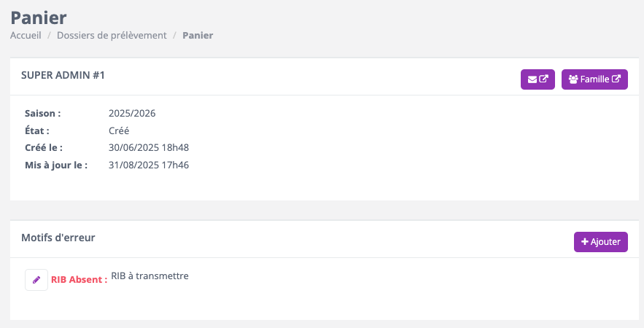This screenshot has width=644, height=328.
Task: Click the État value Créé
Action: [119, 130]
